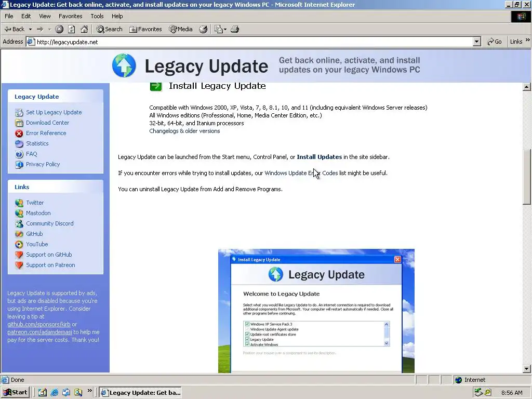Click the Legacy Update globe logo
The image size is (532, 399).
point(124,65)
